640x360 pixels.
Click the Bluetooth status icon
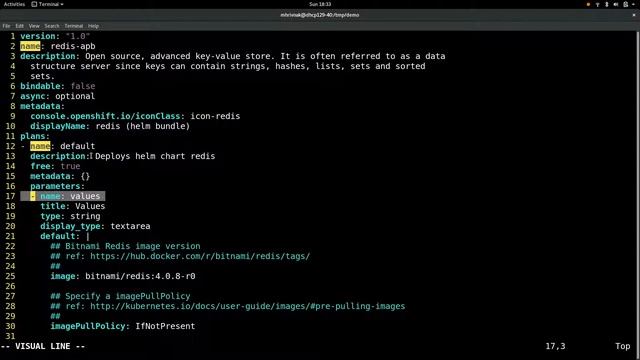(607, 4)
